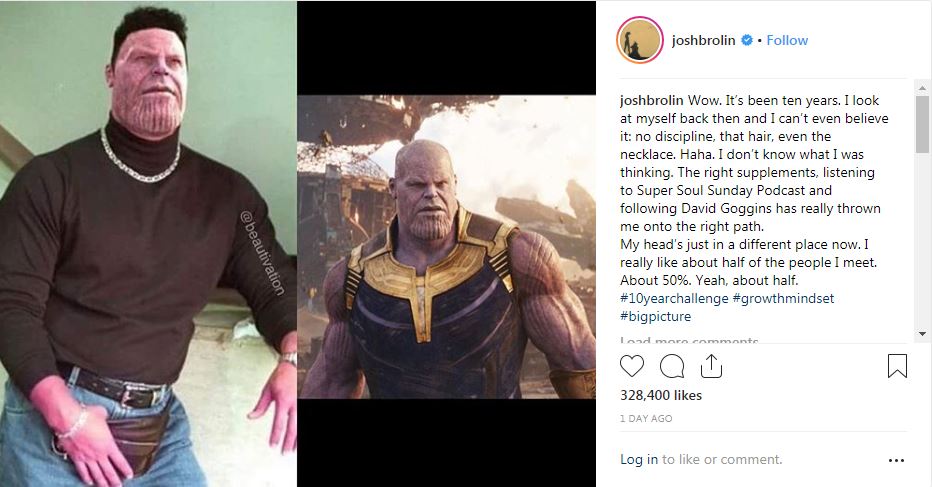
Task: Follow the joshbrolin account
Action: (x=787, y=40)
